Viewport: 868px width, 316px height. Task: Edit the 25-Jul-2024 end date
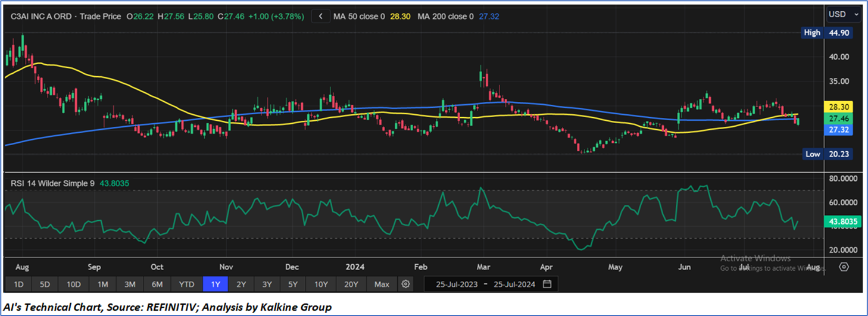pyautogui.click(x=514, y=284)
